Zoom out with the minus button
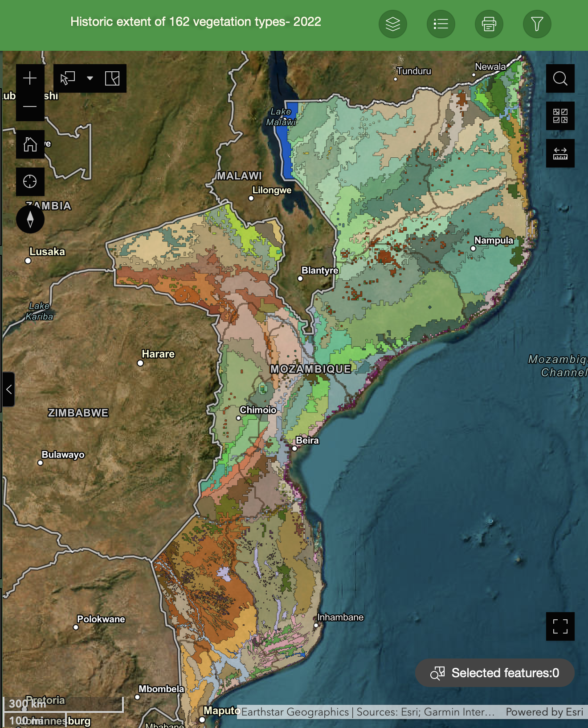The width and height of the screenshot is (588, 728). click(30, 106)
